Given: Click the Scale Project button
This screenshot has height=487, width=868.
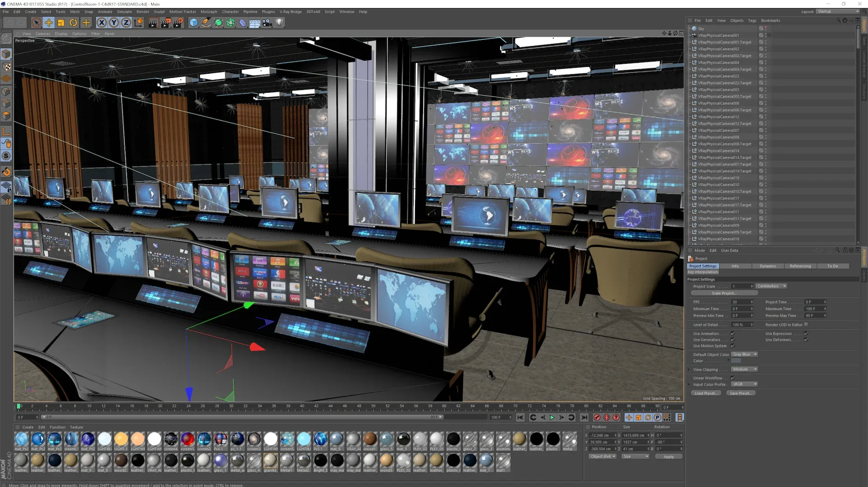Looking at the screenshot, I should [725, 293].
